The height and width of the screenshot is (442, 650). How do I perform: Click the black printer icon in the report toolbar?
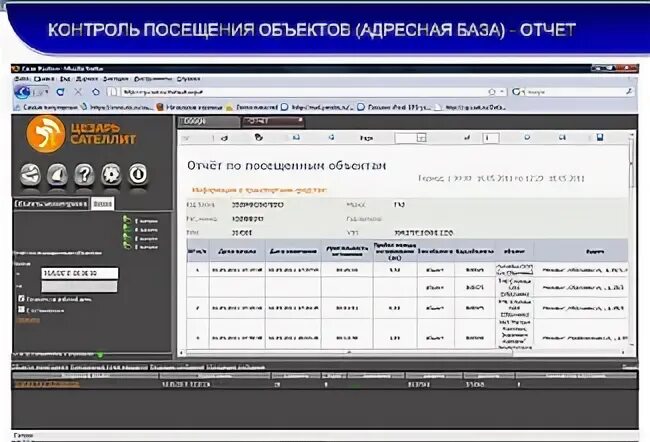coord(259,137)
